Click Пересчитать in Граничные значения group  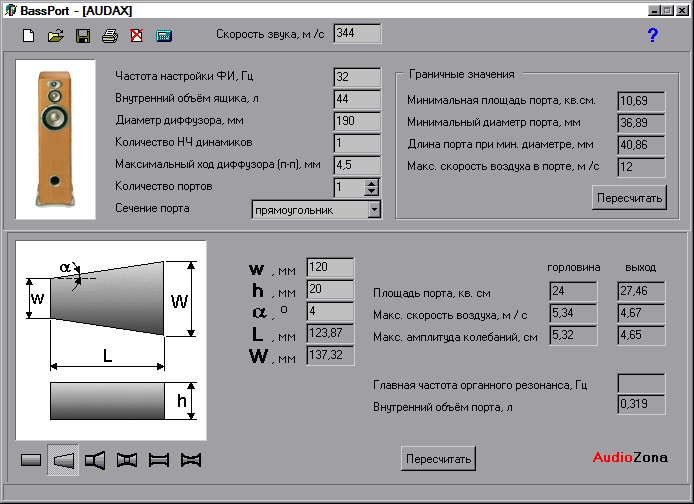(629, 198)
